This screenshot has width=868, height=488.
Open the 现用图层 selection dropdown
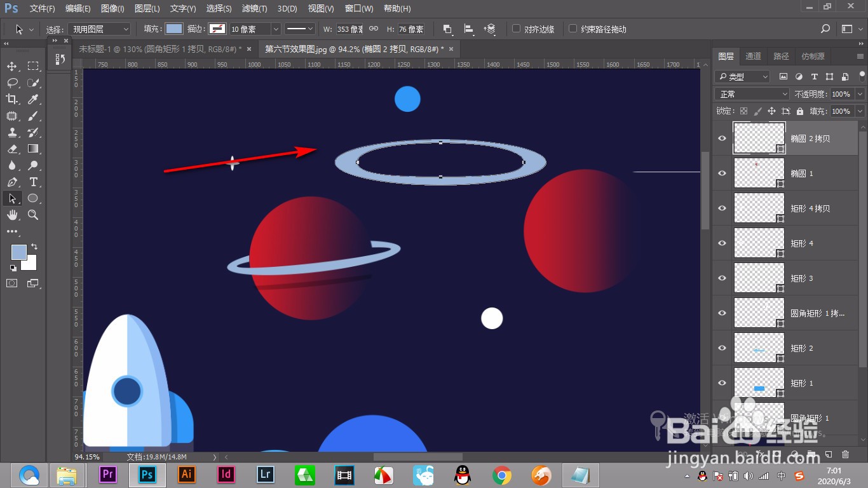[100, 29]
